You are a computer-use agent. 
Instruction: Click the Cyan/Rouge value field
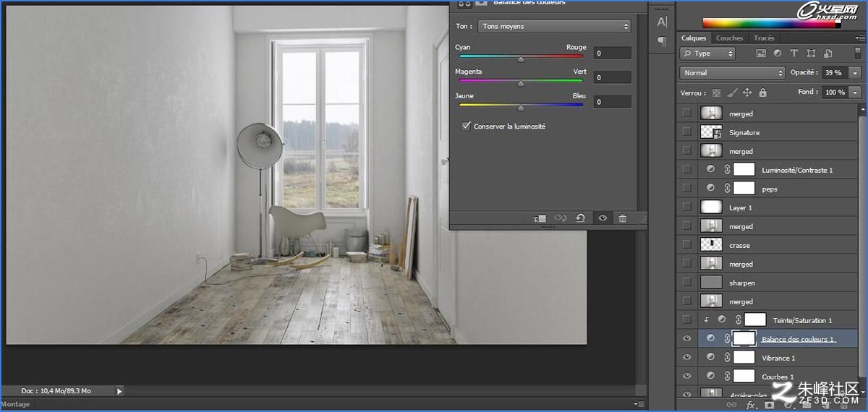click(613, 53)
